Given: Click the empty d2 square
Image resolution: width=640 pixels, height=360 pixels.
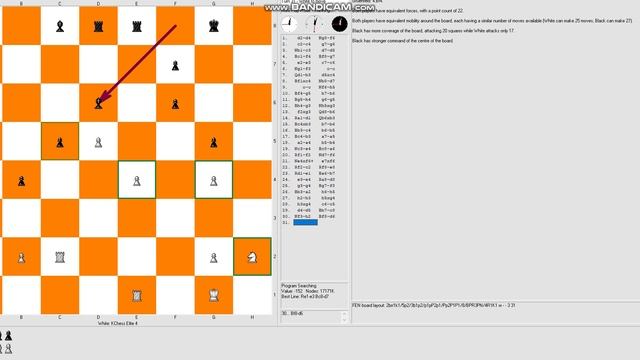Looking at the screenshot, I should tap(98, 257).
